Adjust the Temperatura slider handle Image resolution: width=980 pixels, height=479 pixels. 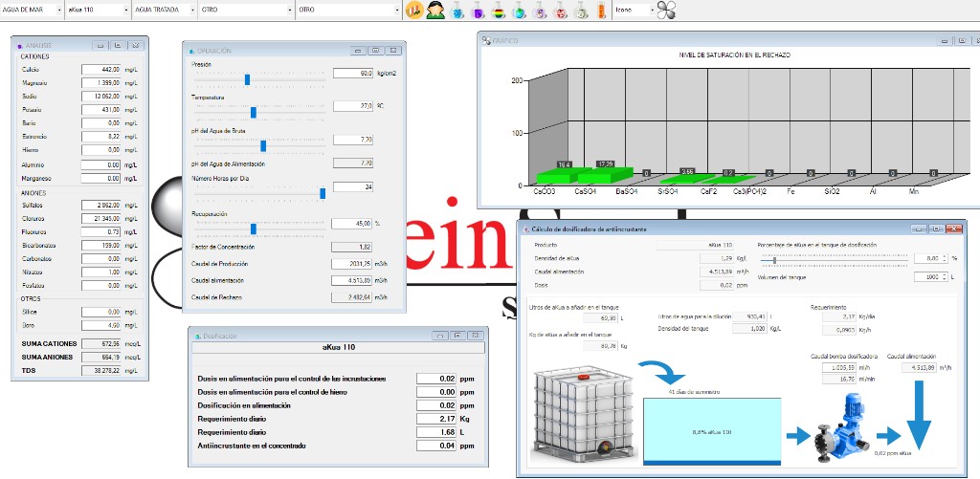pyautogui.click(x=253, y=113)
